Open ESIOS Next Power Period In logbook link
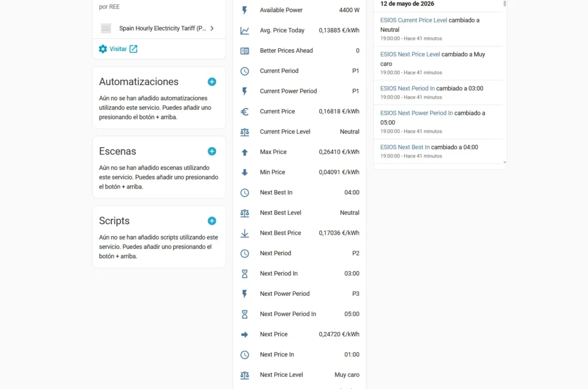This screenshot has height=389, width=588. coord(416,113)
